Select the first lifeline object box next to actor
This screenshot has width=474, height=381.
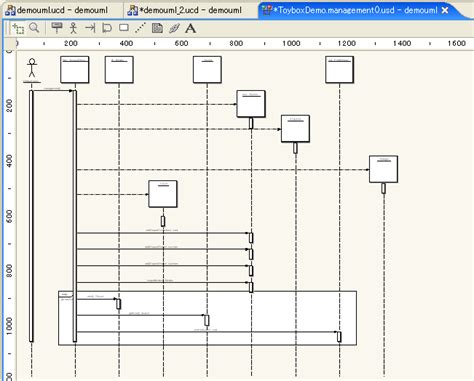coord(75,70)
